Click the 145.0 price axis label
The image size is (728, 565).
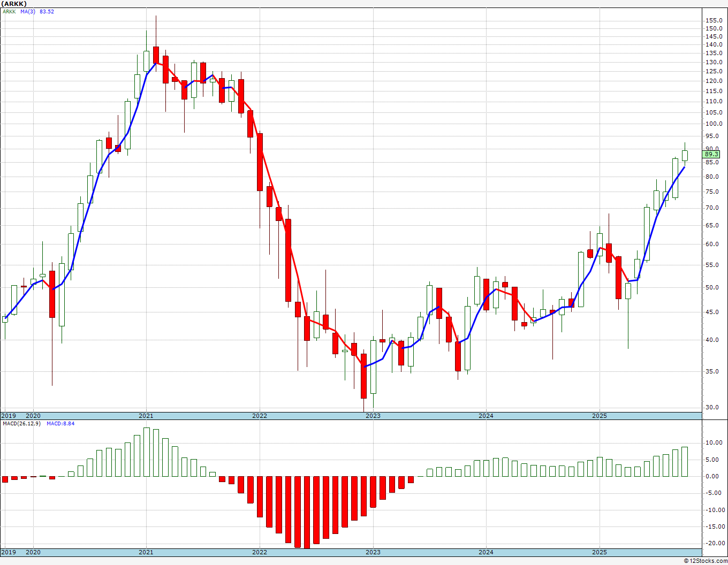click(714, 36)
